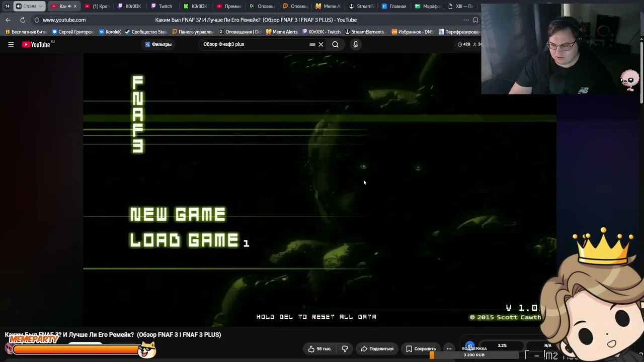Like the video (98 тыс.)

[x=319, y=348]
